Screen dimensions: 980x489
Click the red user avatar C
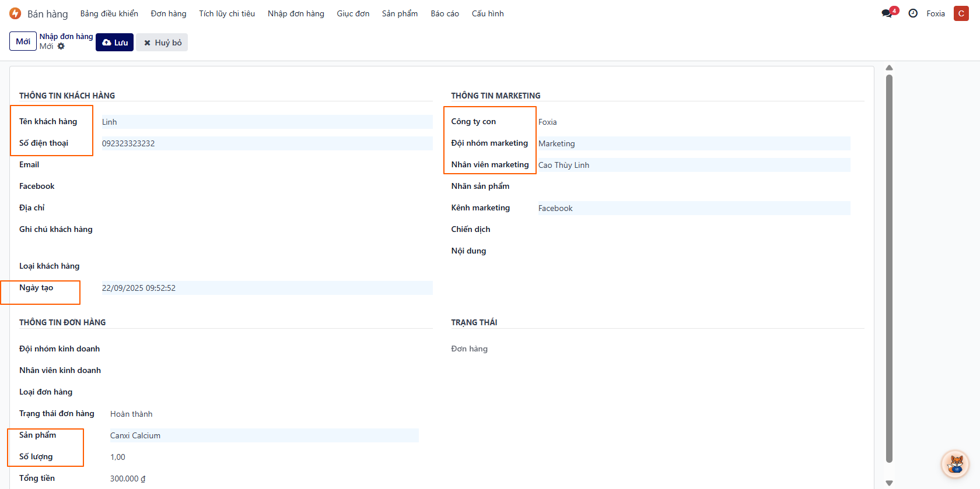click(x=961, y=13)
